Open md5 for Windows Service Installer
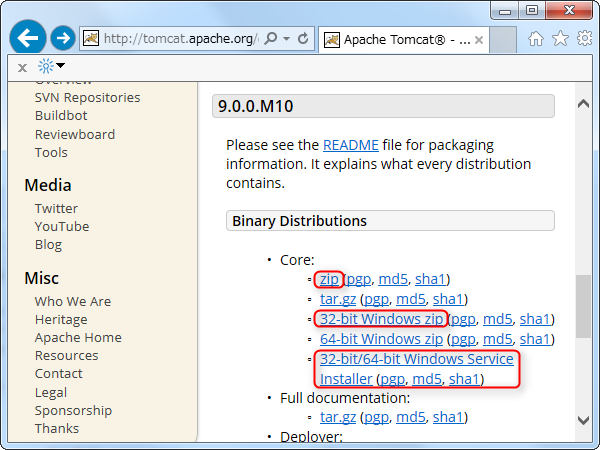The height and width of the screenshot is (450, 600). coord(427,379)
